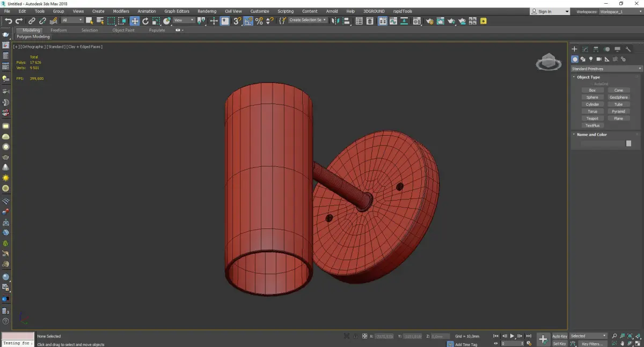
Task: Open the Standard Primitives dropdown
Action: pyautogui.click(x=606, y=69)
